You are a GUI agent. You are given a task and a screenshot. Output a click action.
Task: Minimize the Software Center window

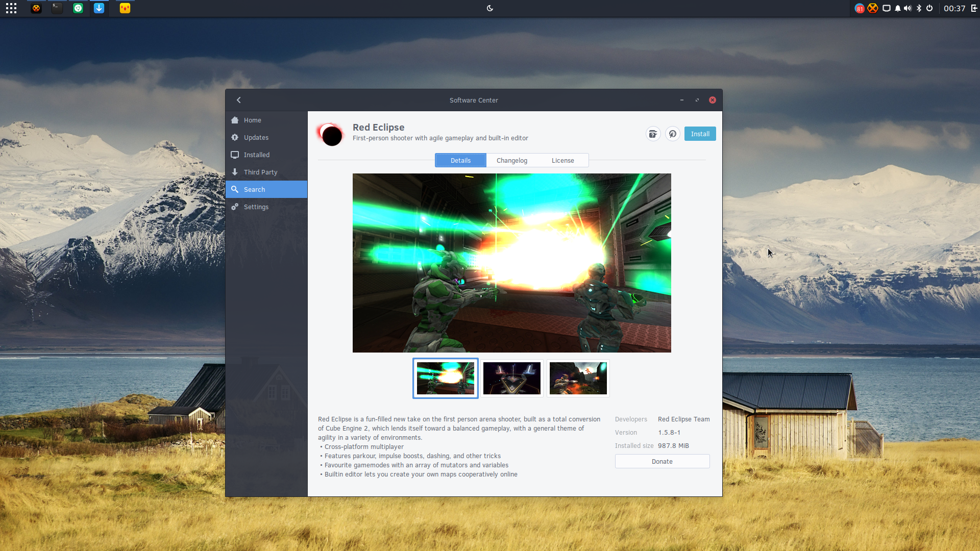(x=681, y=100)
